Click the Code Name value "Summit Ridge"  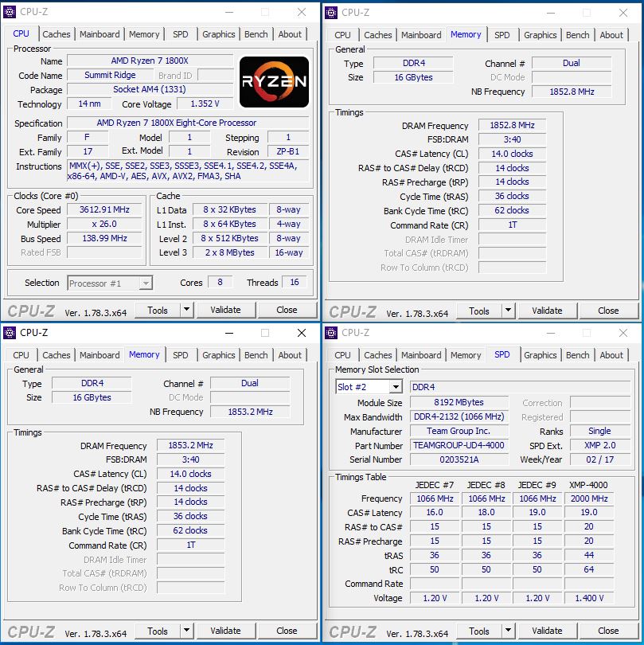pos(110,75)
